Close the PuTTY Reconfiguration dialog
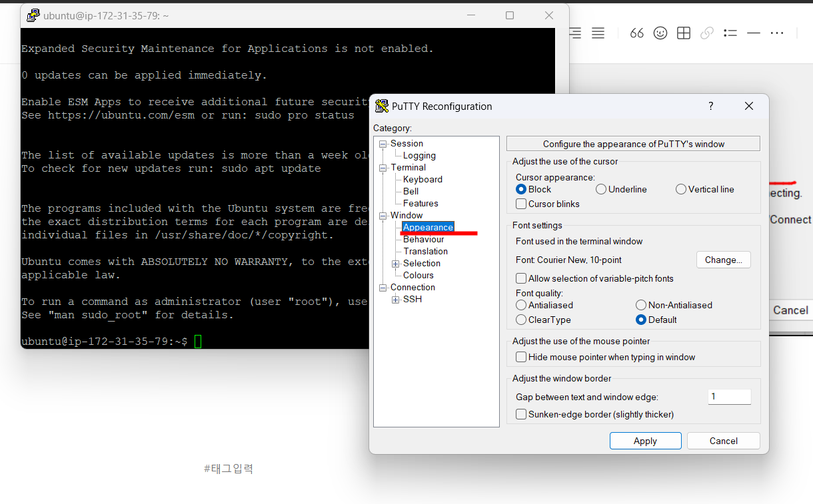The image size is (813, 504). tap(749, 106)
